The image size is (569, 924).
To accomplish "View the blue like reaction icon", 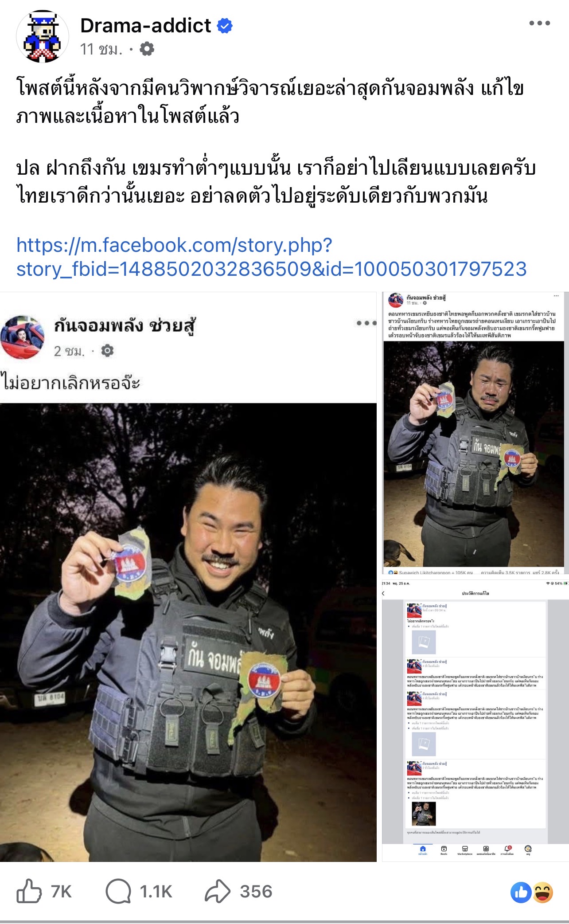I will tap(521, 893).
